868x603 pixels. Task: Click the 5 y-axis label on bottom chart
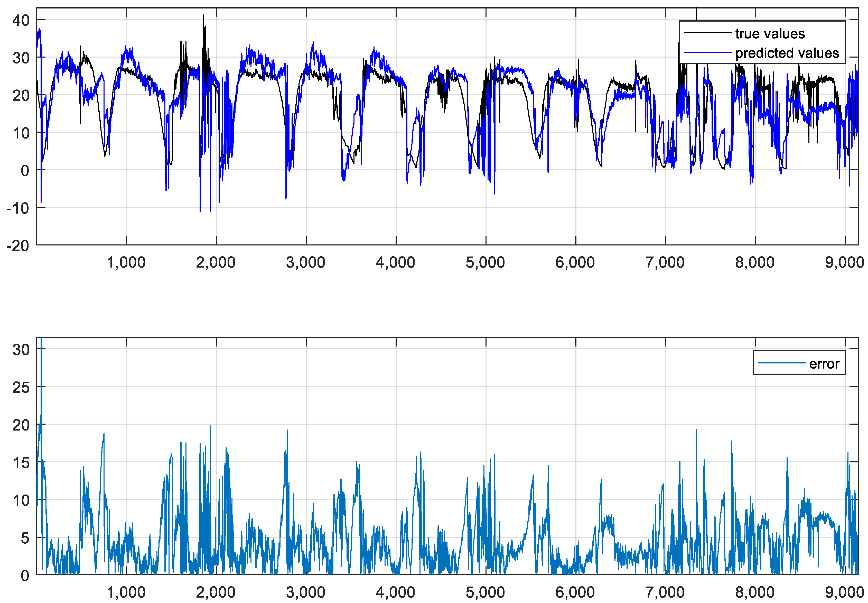point(25,538)
